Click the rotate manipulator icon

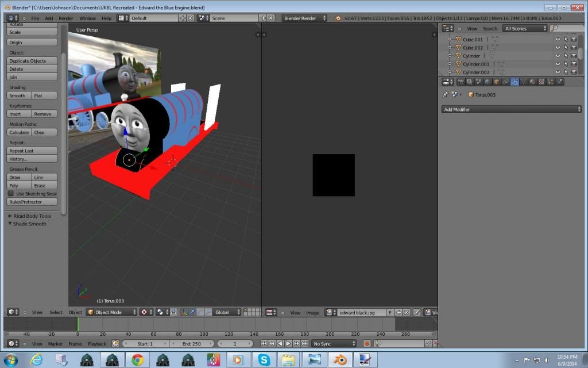200,312
